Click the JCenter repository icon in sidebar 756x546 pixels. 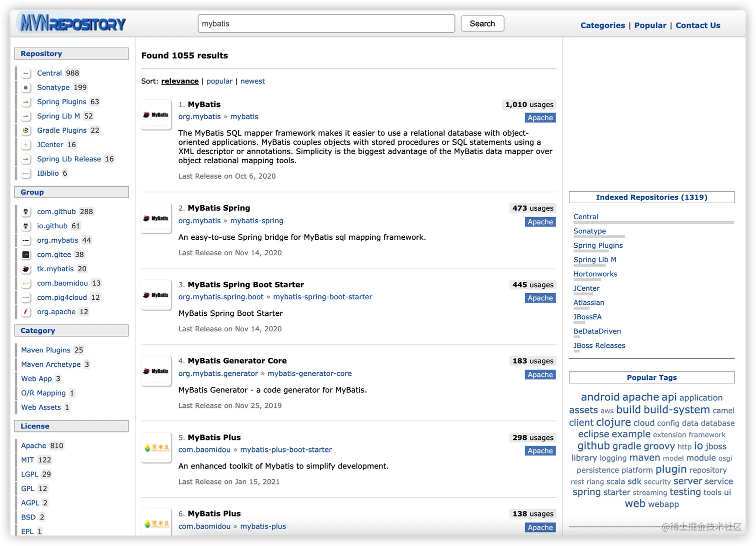pos(26,145)
